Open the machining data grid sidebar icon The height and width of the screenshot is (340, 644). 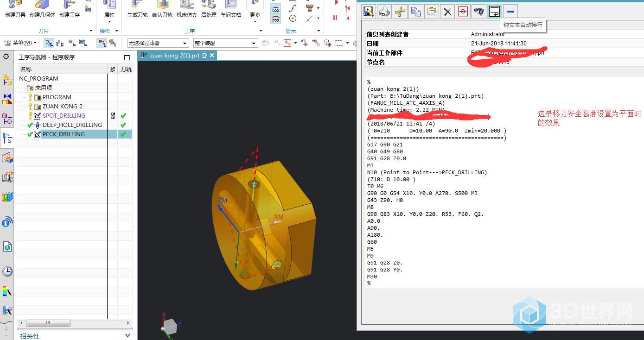click(x=7, y=158)
